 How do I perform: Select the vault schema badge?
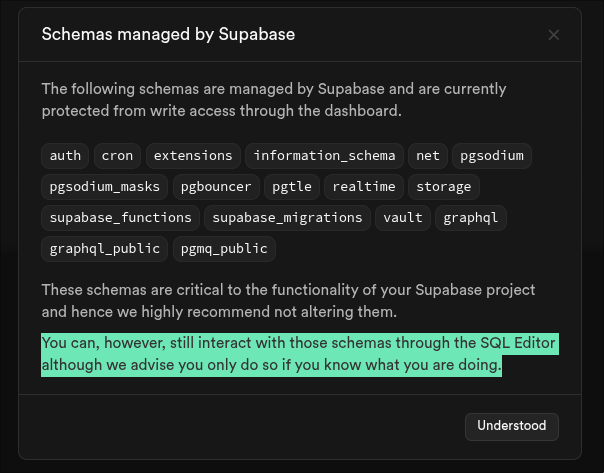point(403,217)
